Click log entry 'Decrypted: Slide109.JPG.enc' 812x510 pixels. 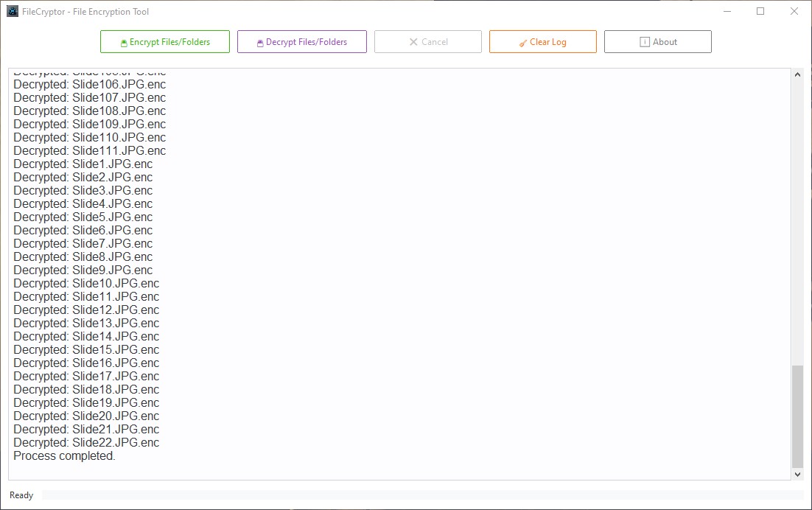pos(90,125)
